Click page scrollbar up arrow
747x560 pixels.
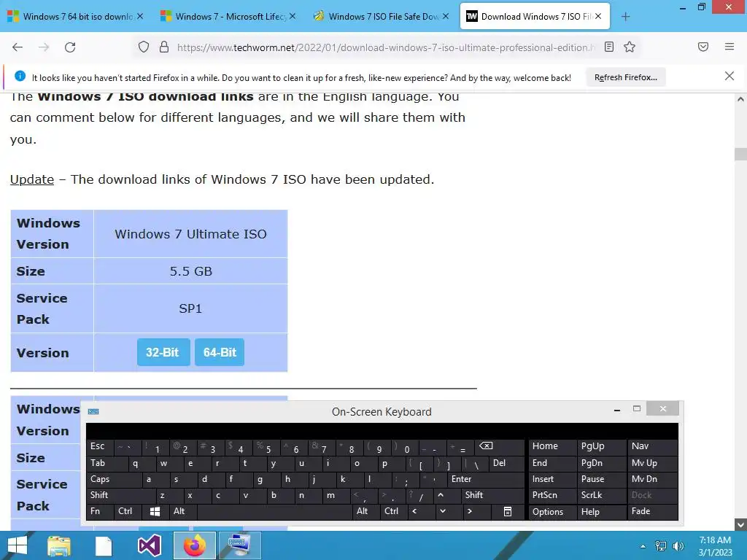740,99
